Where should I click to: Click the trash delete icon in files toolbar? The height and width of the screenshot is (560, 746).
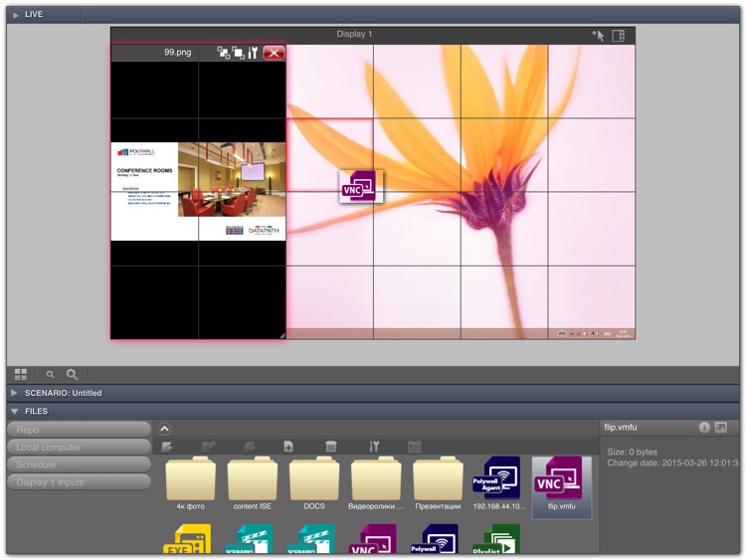330,447
